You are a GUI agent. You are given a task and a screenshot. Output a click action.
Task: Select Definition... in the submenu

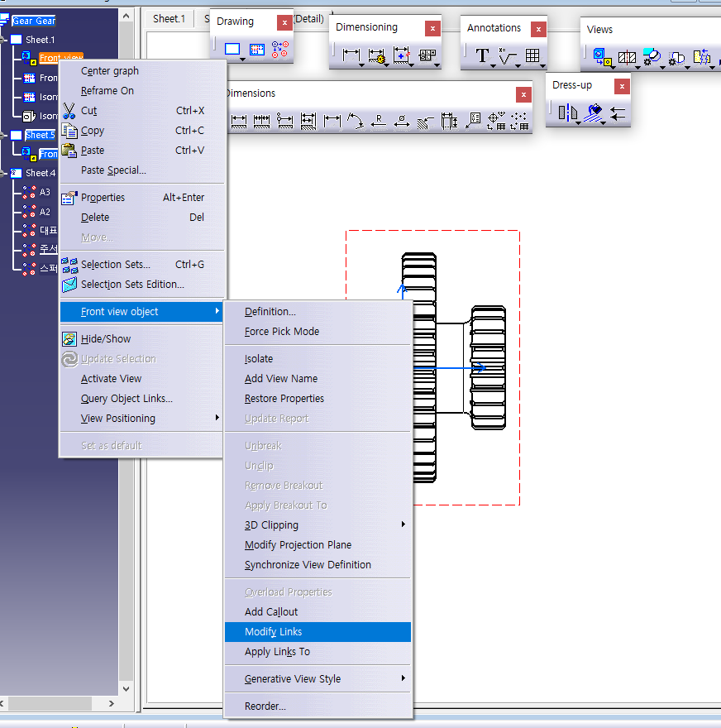(x=318, y=312)
